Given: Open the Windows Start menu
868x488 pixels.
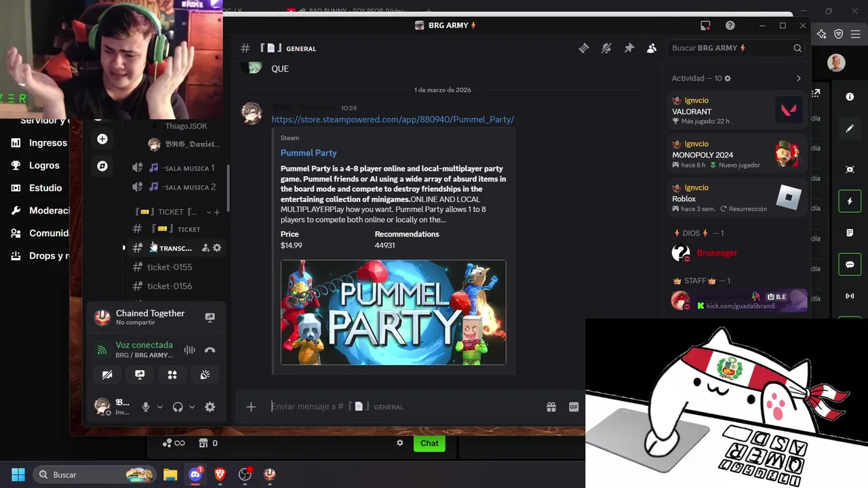Looking at the screenshot, I should coord(18,474).
